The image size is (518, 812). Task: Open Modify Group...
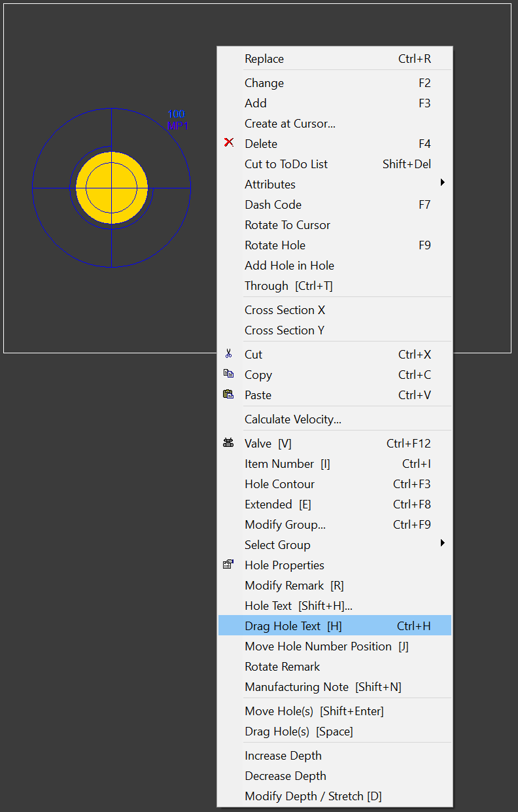tap(335, 525)
